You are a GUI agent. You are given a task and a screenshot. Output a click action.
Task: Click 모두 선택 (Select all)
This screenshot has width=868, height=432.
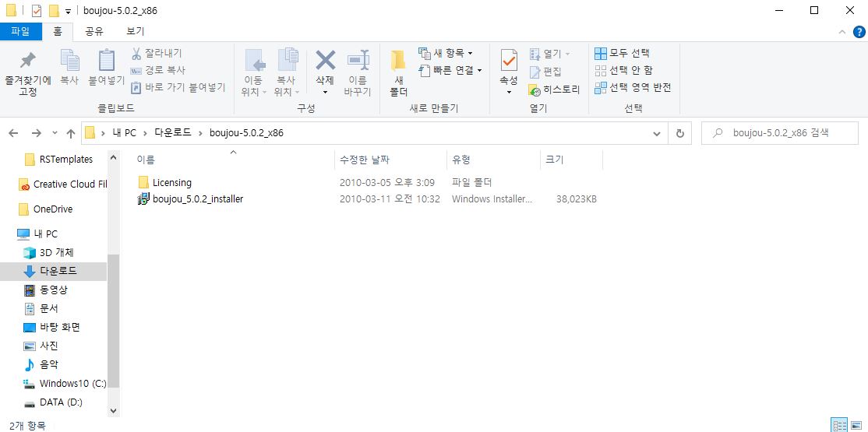coord(623,53)
